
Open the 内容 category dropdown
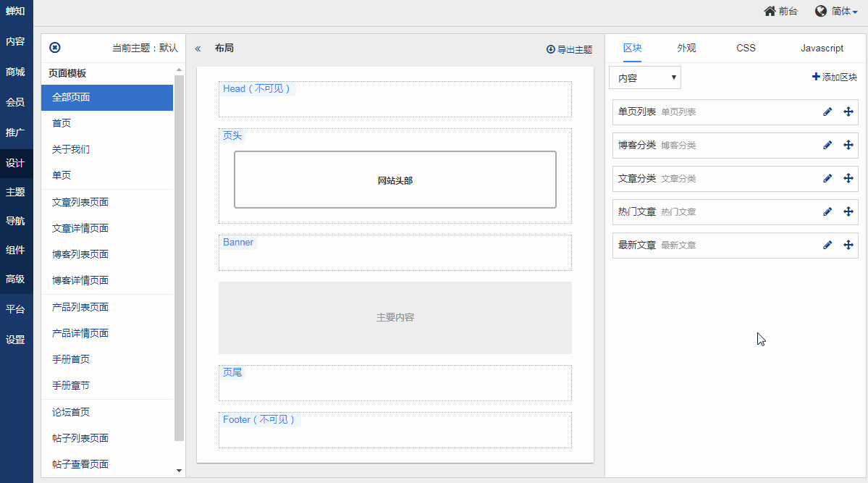(x=644, y=77)
